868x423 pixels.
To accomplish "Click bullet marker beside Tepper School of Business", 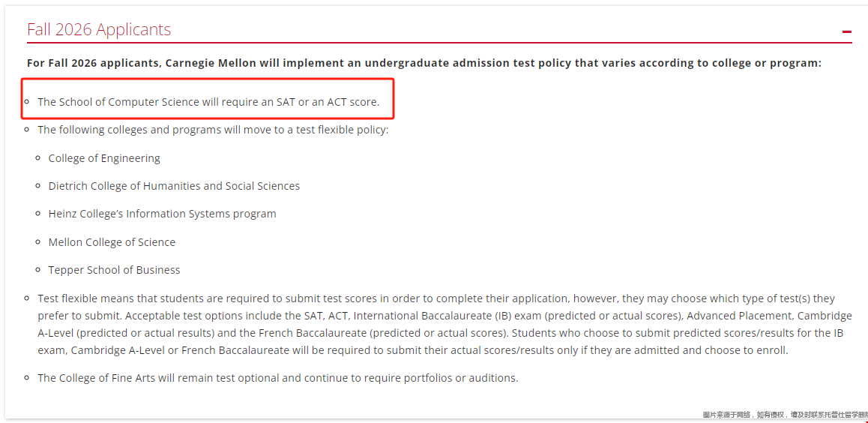I will [x=39, y=270].
